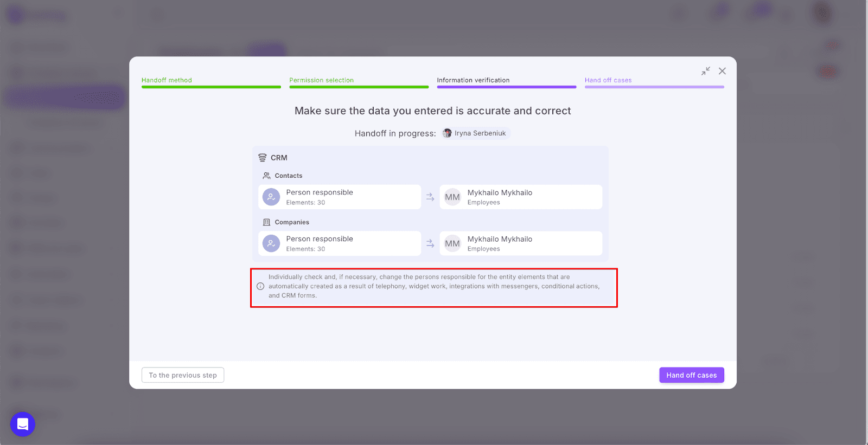
Task: Open the Handoff method step
Action: pyautogui.click(x=211, y=81)
